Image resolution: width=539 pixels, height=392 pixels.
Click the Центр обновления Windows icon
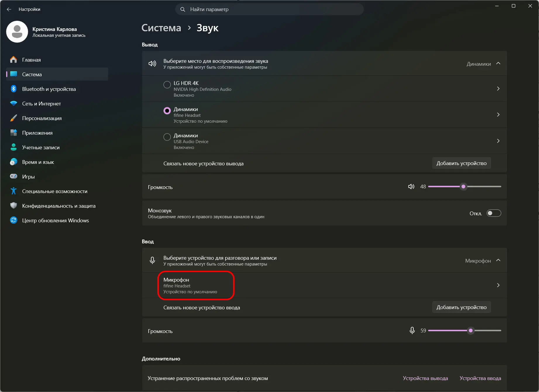[x=13, y=220]
